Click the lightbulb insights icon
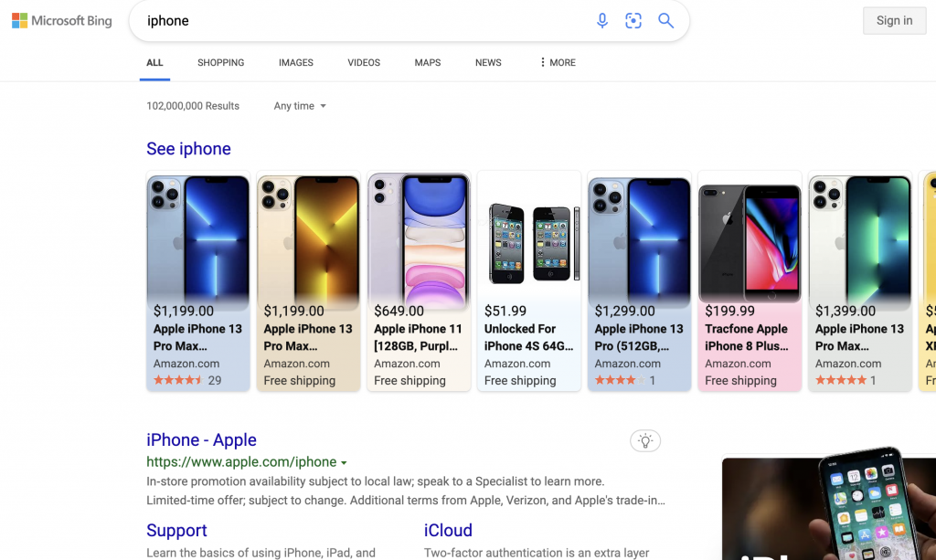 [645, 441]
